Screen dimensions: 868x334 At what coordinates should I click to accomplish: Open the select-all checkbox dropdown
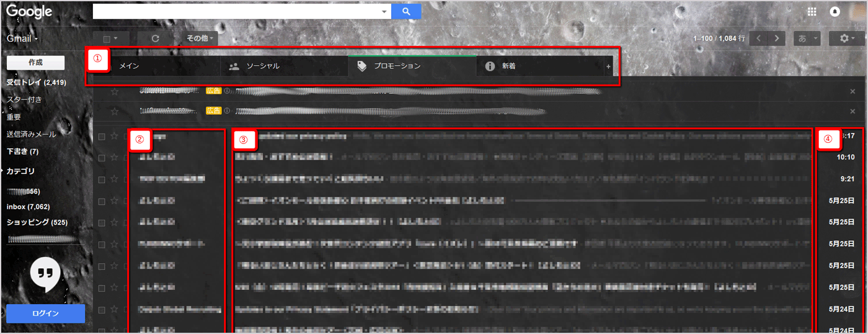(110, 38)
